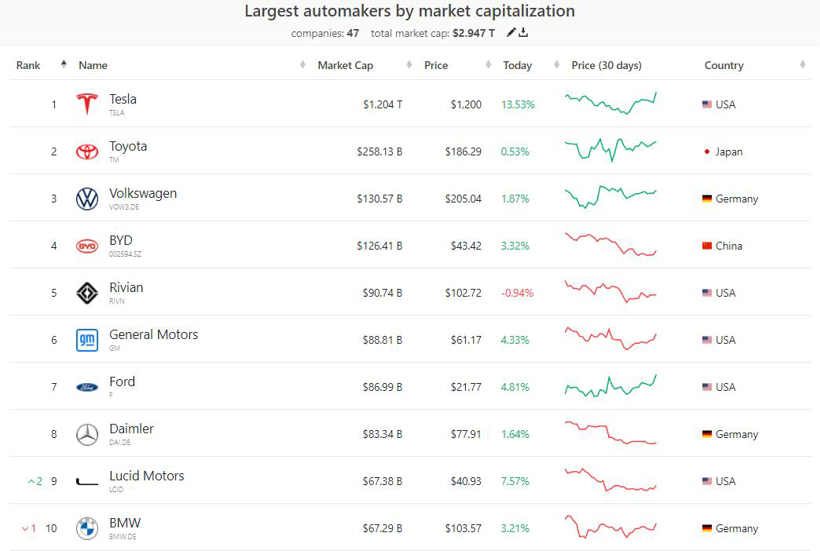Open the Lucid Motors company link
Image resolution: width=820 pixels, height=551 pixels.
point(146,476)
